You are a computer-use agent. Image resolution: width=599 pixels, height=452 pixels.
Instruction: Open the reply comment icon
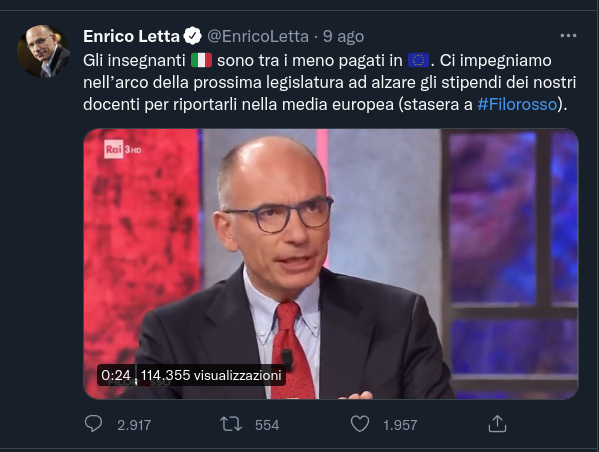(x=93, y=424)
